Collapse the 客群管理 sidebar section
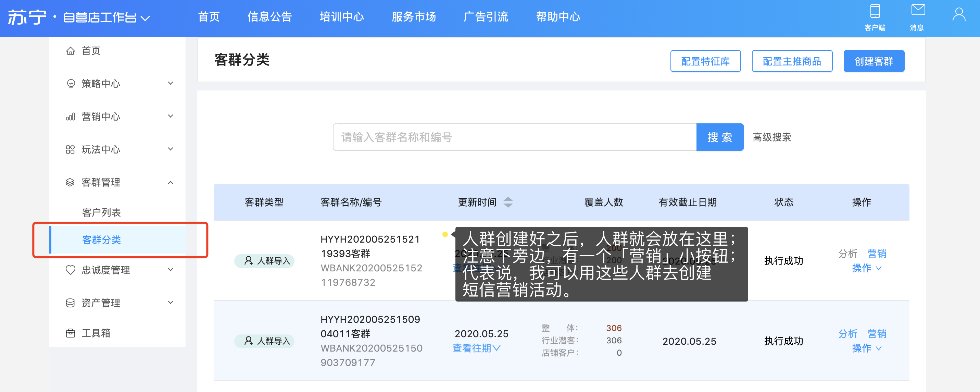The image size is (980, 392). click(171, 182)
